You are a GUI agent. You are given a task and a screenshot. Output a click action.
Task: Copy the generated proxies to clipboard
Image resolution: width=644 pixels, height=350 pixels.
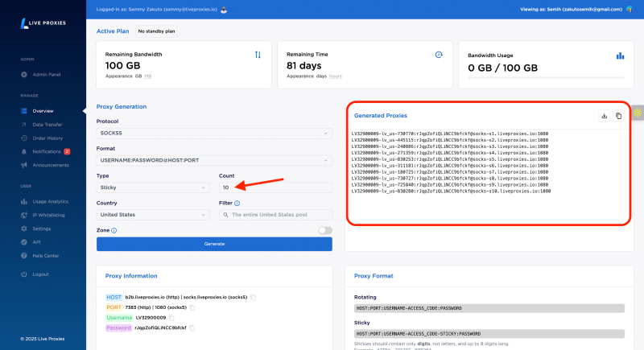click(618, 116)
